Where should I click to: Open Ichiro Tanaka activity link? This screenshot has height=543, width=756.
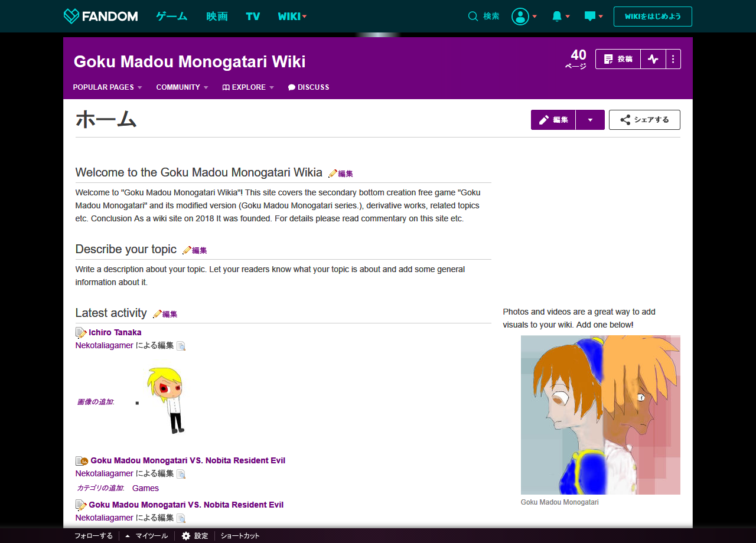coord(115,332)
